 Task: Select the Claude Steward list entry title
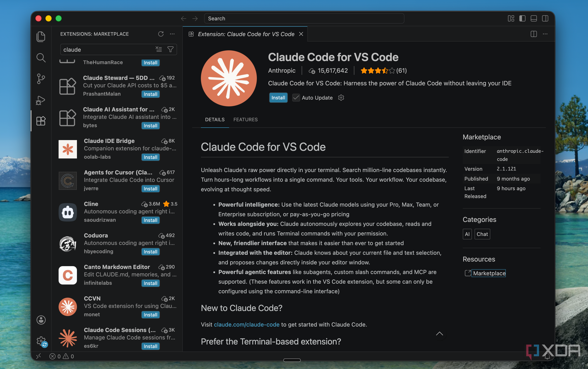pyautogui.click(x=119, y=78)
